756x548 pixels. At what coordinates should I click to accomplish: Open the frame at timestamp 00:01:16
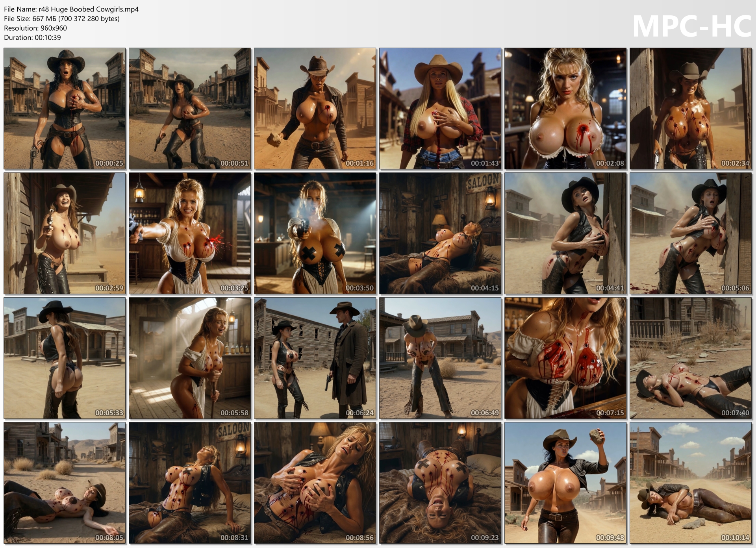(x=315, y=109)
